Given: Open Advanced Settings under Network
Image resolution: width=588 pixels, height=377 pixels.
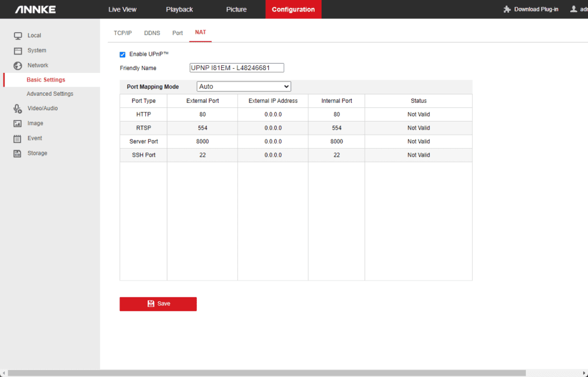Looking at the screenshot, I should point(50,94).
